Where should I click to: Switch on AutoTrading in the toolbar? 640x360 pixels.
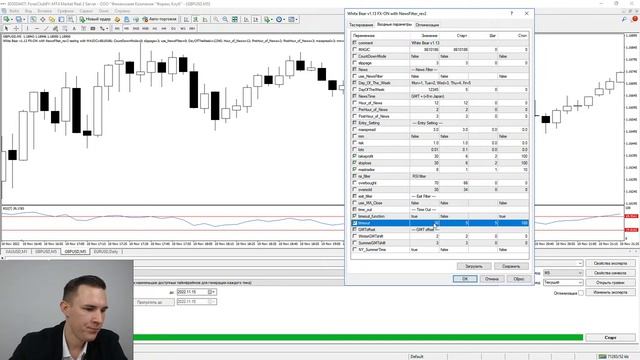pos(159,19)
